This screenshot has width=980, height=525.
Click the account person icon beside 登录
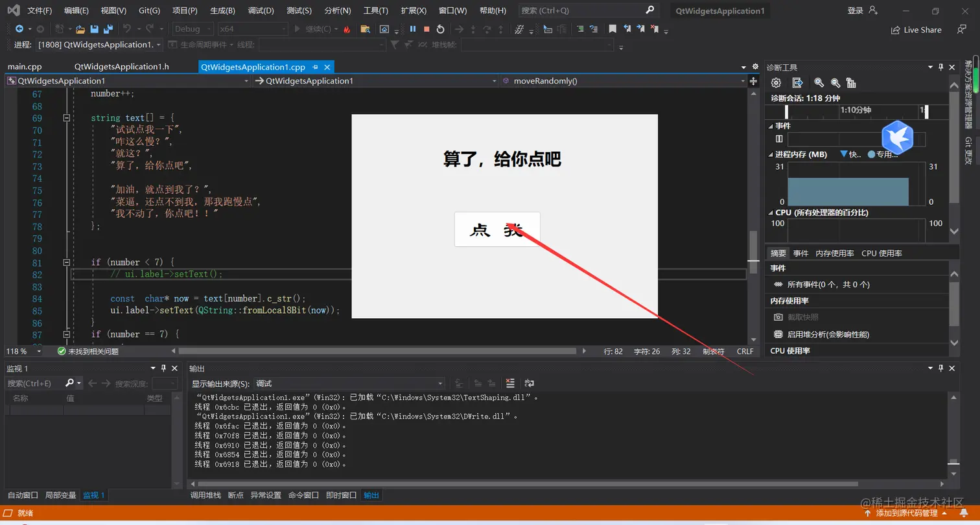[872, 10]
